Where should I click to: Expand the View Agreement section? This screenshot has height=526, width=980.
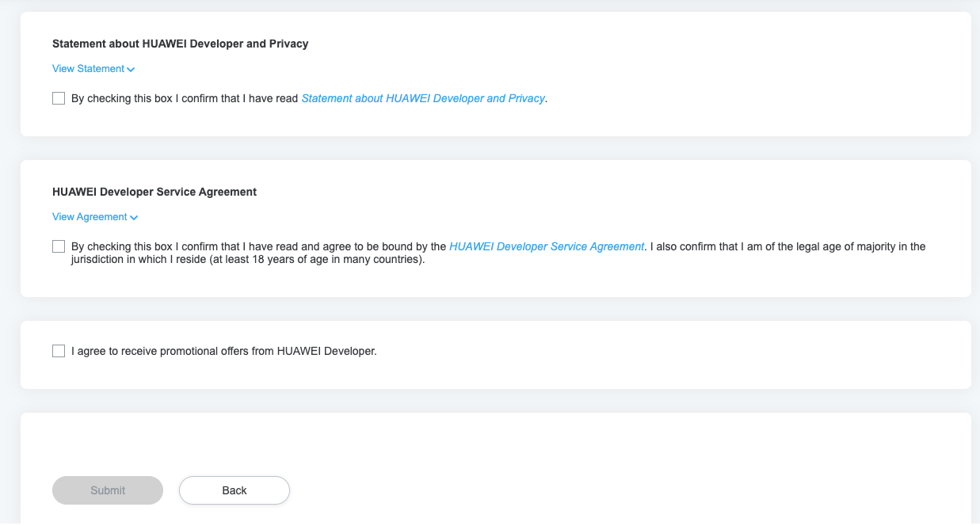[x=95, y=217]
